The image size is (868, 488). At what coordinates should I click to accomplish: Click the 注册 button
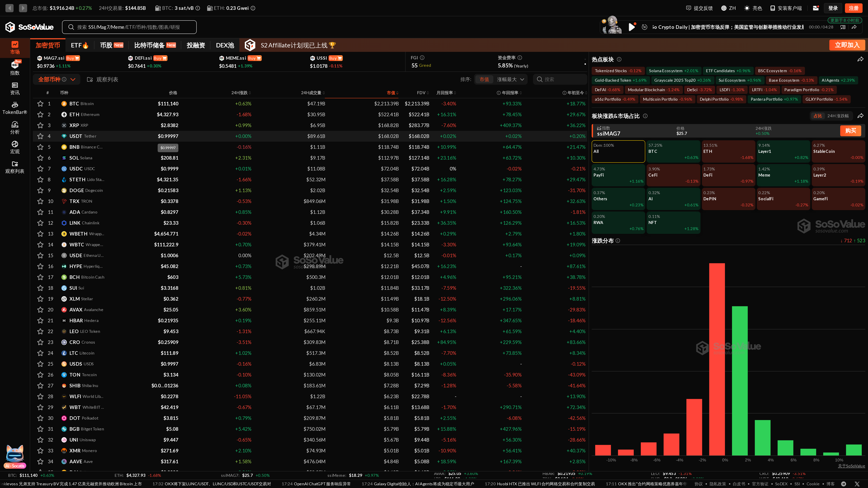point(854,8)
